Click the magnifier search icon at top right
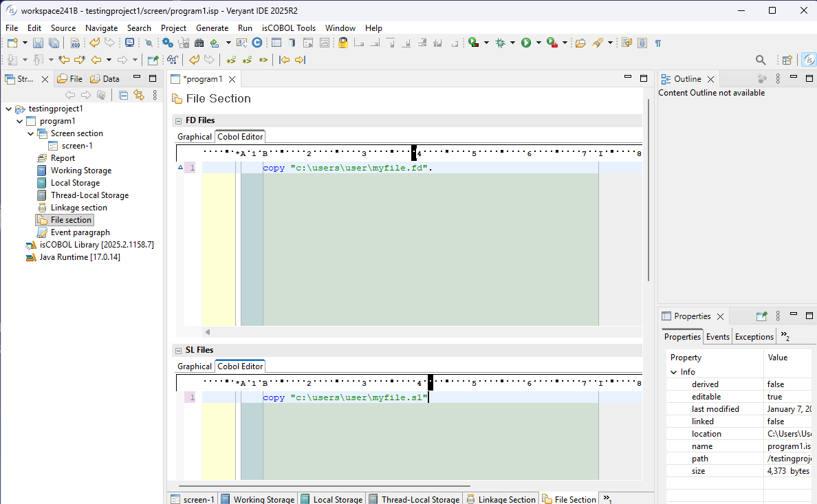817x504 pixels. point(761,60)
